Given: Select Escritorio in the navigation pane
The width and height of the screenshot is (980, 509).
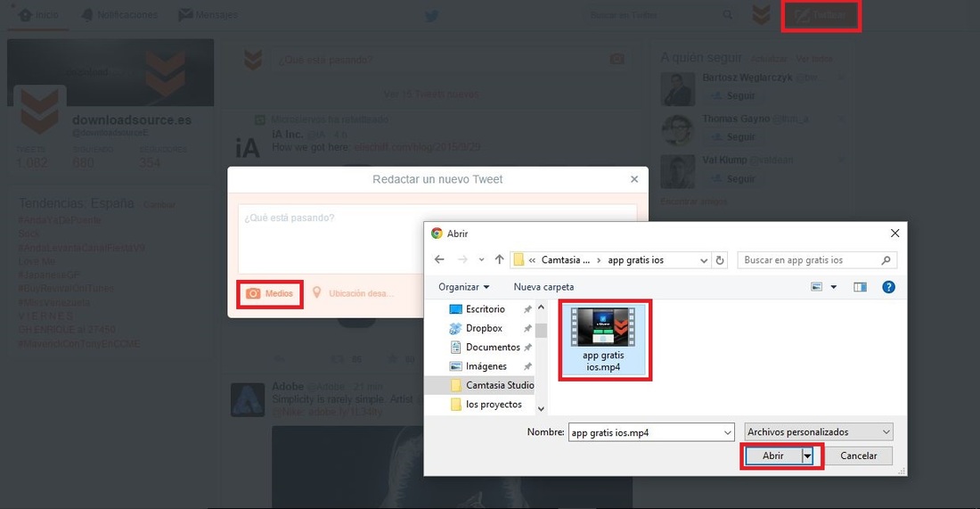Looking at the screenshot, I should [485, 309].
